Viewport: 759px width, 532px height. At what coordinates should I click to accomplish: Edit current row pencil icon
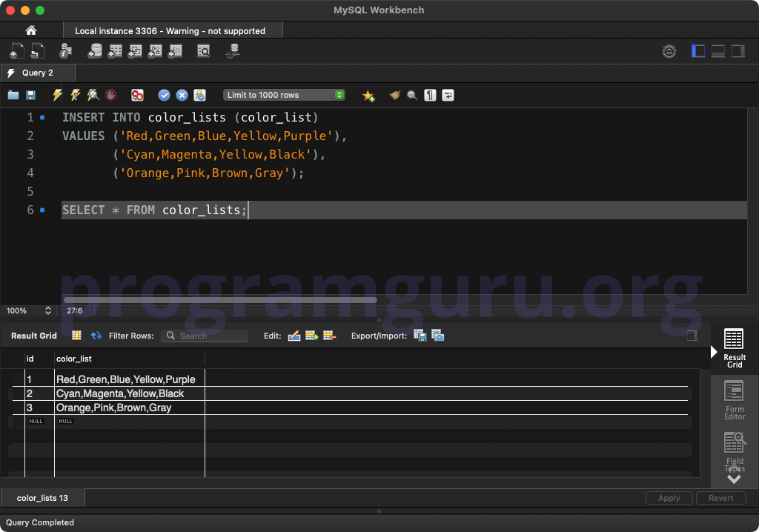coord(294,336)
